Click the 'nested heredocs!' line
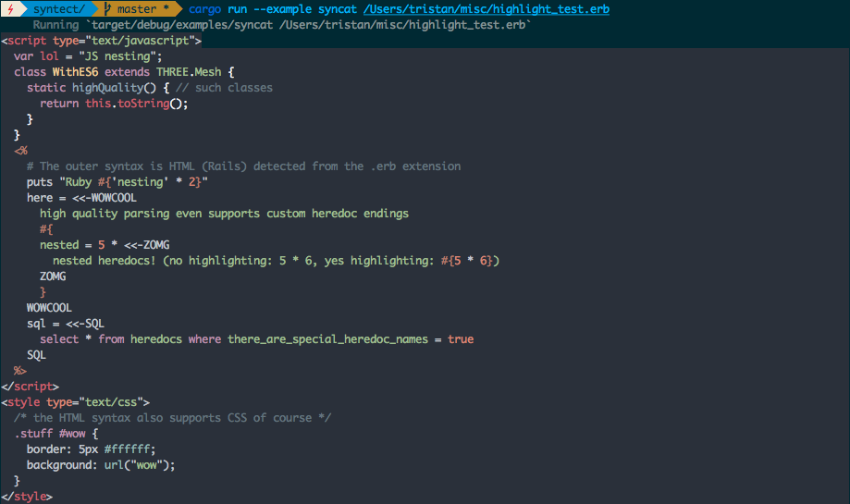The height and width of the screenshot is (504, 850). pos(276,261)
